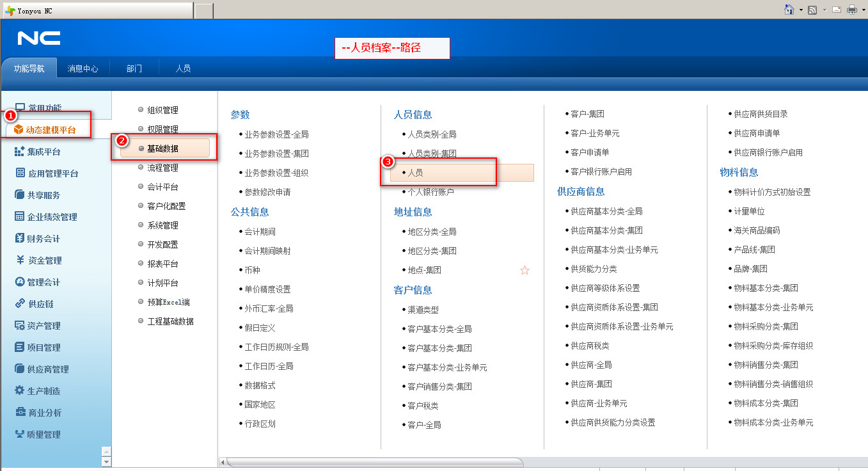
Task: Click the printer icon in browser toolbar
Action: tap(851, 10)
